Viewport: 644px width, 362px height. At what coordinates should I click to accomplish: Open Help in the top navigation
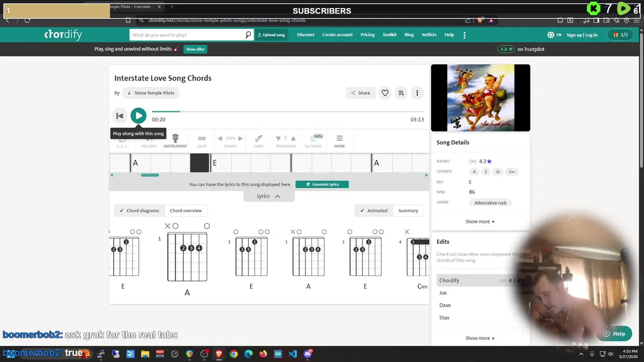click(x=449, y=35)
